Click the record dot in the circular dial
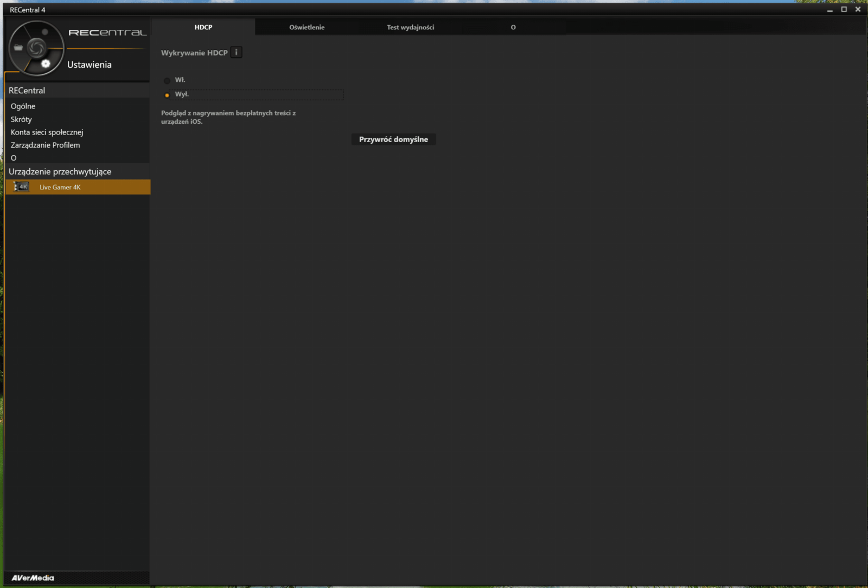 coord(45,32)
